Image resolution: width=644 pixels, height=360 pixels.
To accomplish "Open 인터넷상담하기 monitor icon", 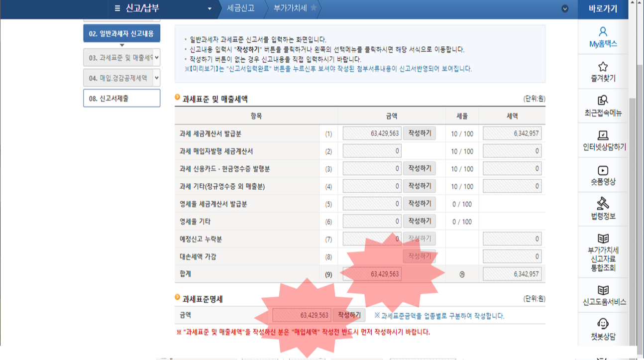I will tap(603, 135).
